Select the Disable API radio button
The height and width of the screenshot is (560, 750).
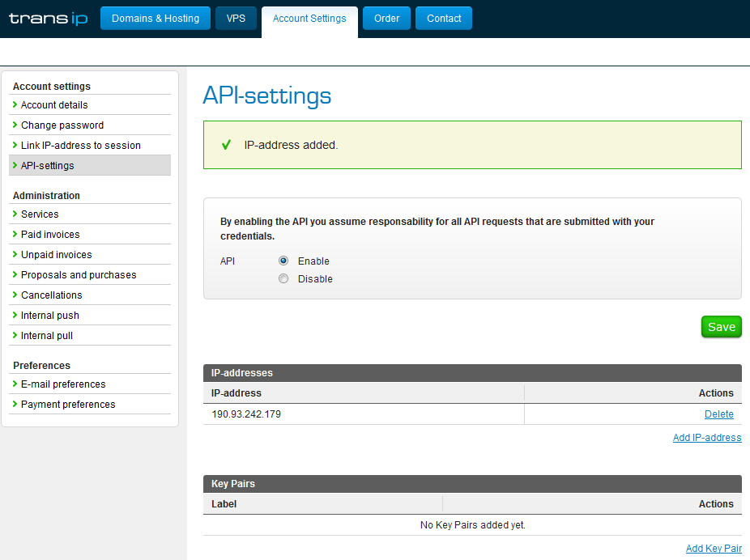283,278
